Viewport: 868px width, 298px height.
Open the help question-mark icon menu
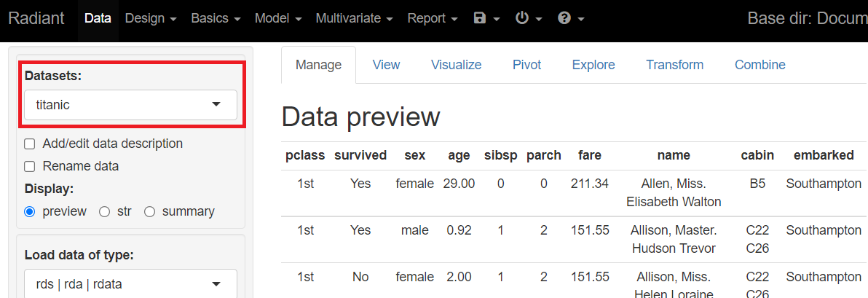(571, 18)
